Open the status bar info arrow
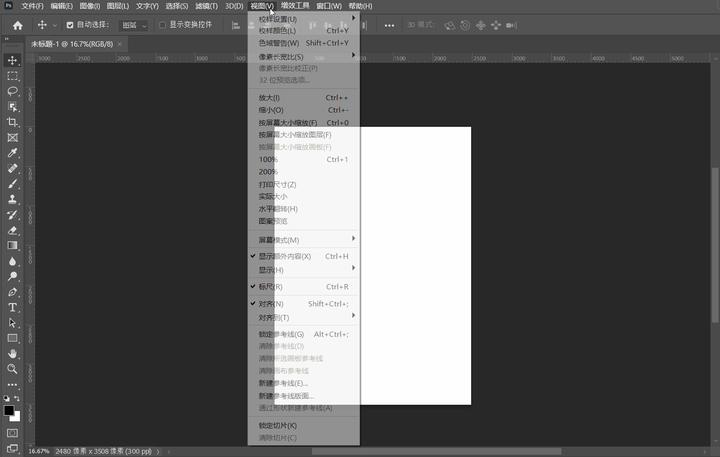720x457 pixels. 158,451
